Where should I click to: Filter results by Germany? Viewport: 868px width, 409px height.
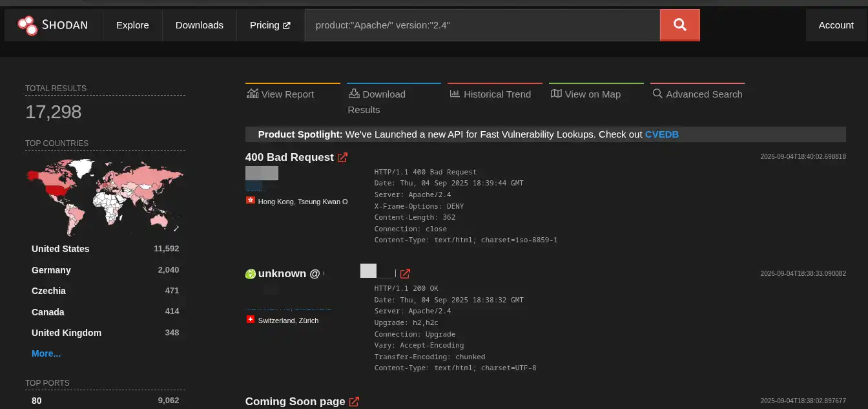[51, 270]
